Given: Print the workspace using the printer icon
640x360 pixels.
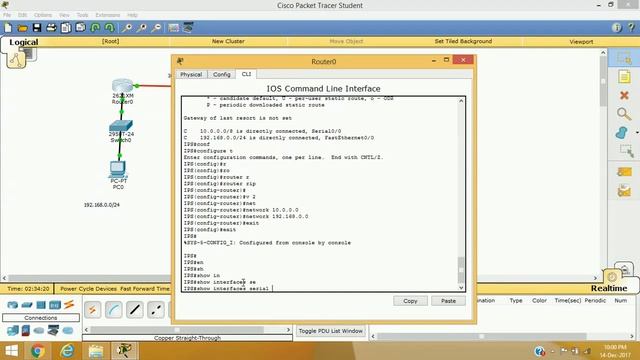Looking at the screenshot, I should point(51,28).
